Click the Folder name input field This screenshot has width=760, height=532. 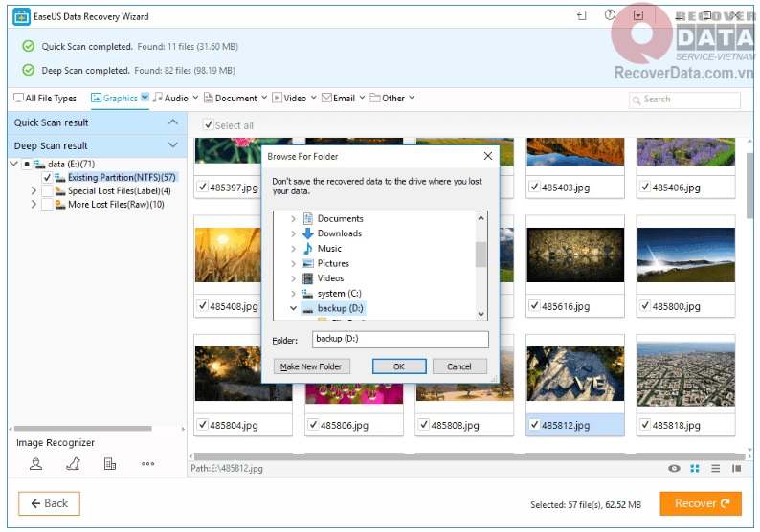coord(400,339)
